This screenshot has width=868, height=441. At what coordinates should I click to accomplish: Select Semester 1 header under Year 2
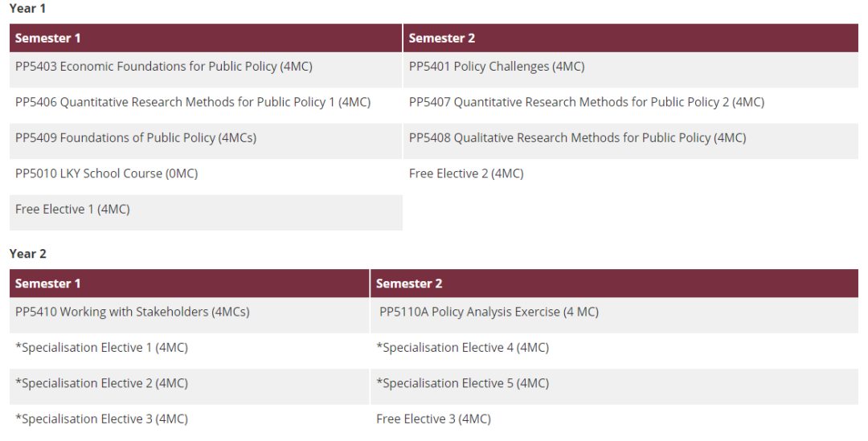(x=48, y=284)
